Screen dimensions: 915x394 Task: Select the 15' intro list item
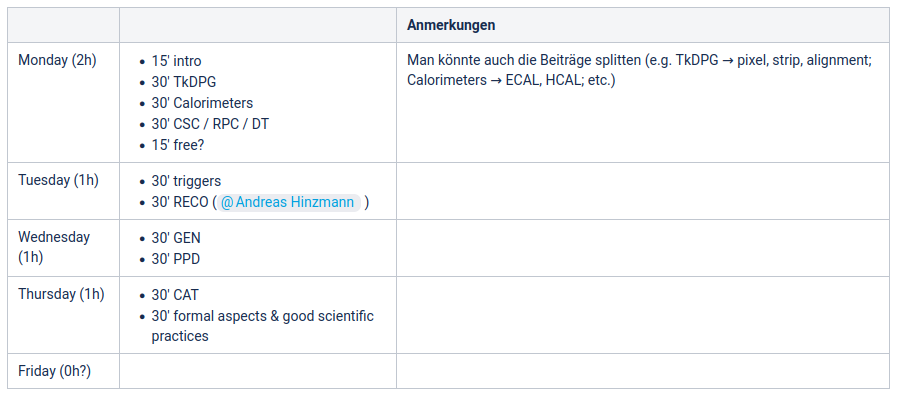(x=176, y=61)
